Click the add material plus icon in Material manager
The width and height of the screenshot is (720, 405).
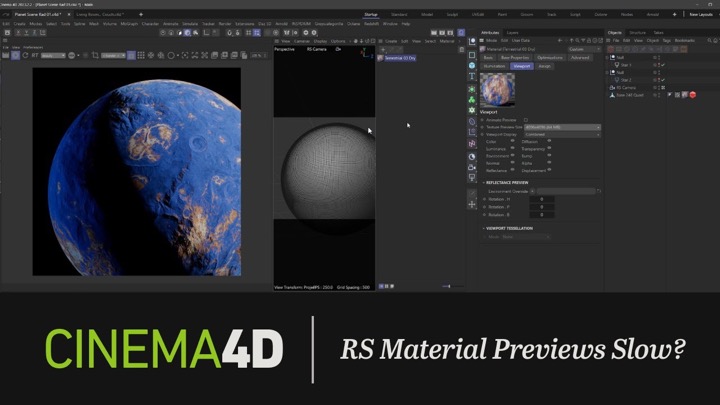(383, 49)
